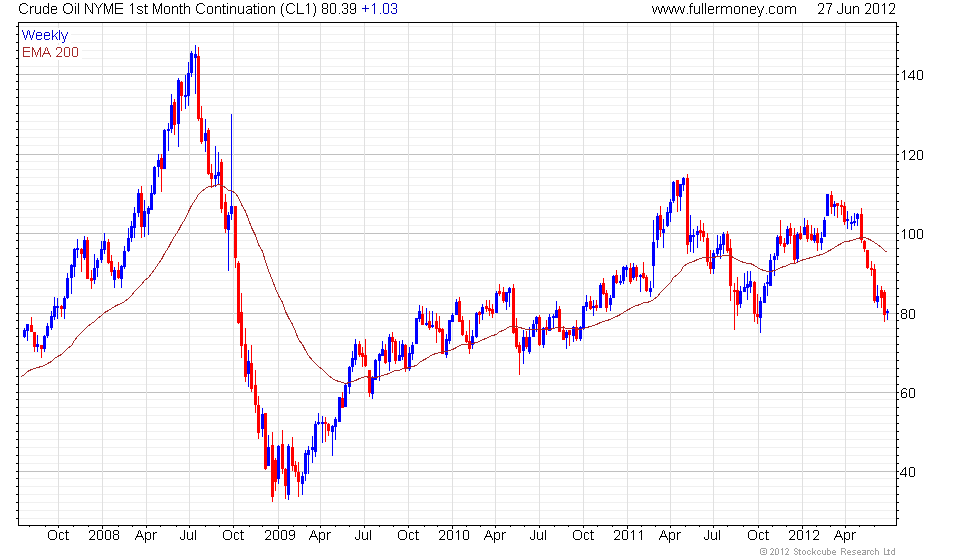
Task: Click the 120 price axis label
Action: click(912, 155)
